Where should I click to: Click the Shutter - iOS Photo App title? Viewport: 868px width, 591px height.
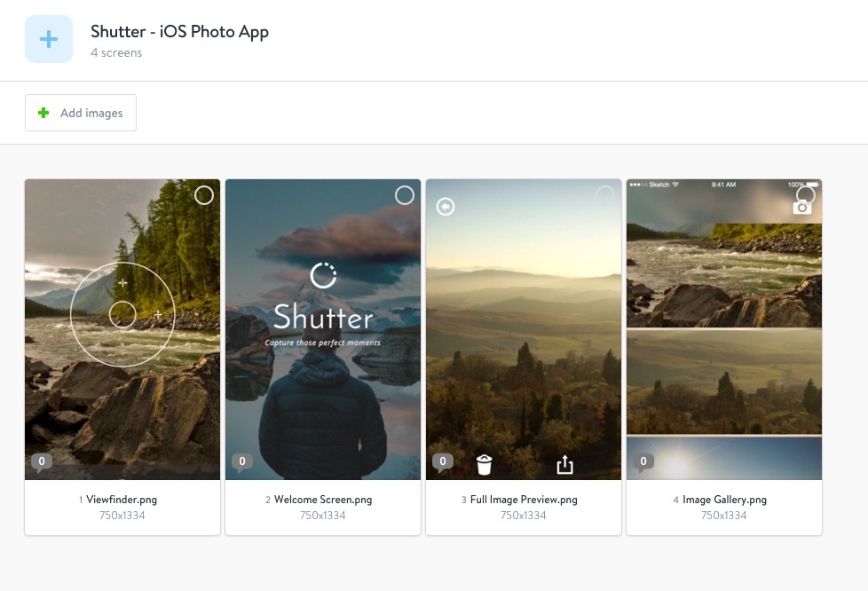(179, 32)
